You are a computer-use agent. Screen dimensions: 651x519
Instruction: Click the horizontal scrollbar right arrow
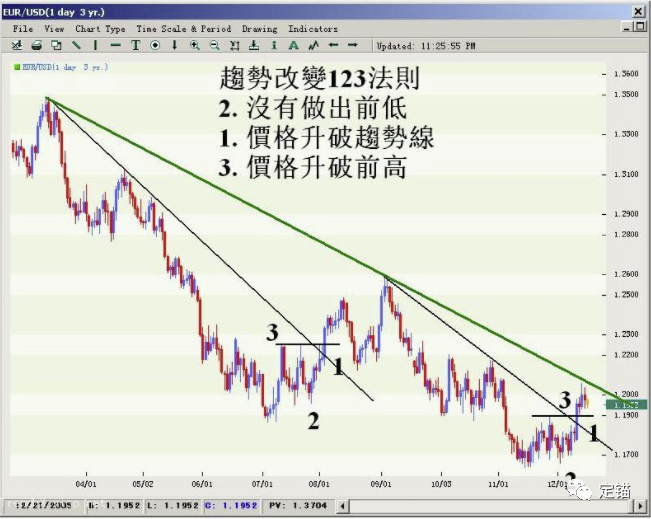coord(641,506)
